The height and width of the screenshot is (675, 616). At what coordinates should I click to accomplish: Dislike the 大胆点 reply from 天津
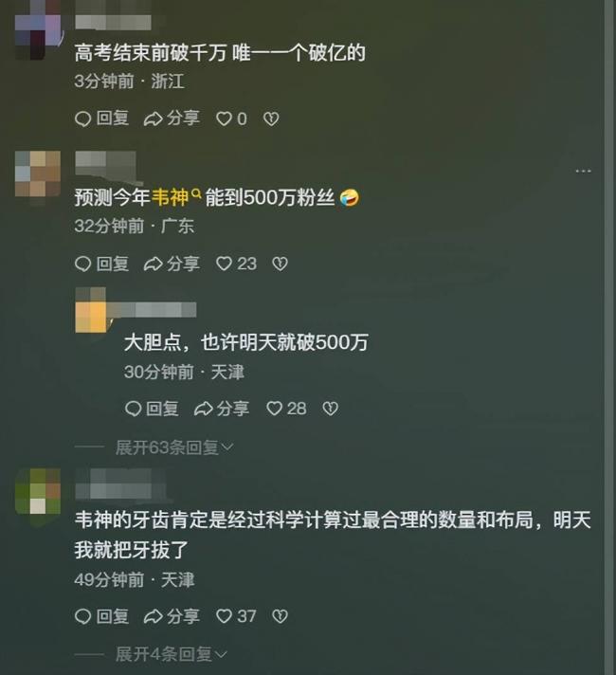[x=330, y=408]
